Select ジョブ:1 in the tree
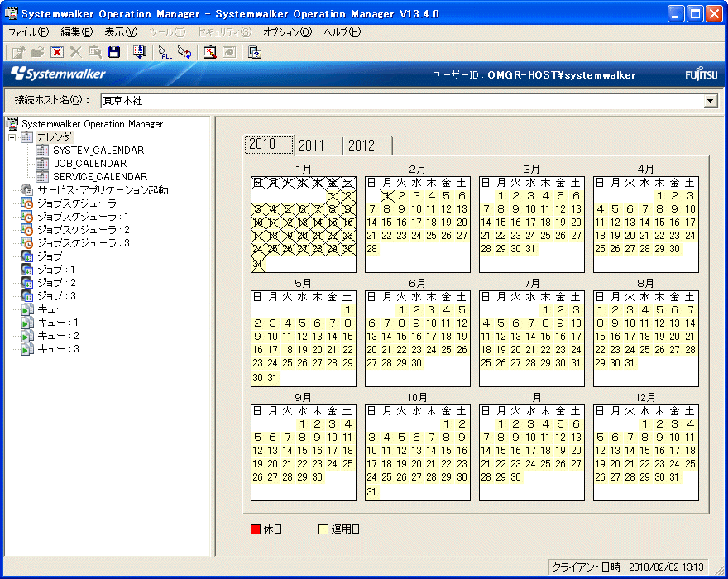 (56, 270)
